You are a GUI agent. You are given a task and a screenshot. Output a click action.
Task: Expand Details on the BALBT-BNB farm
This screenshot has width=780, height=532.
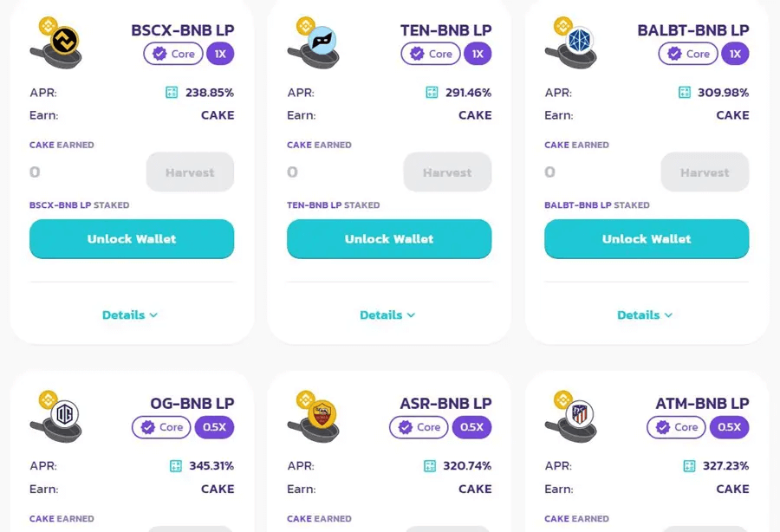645,315
